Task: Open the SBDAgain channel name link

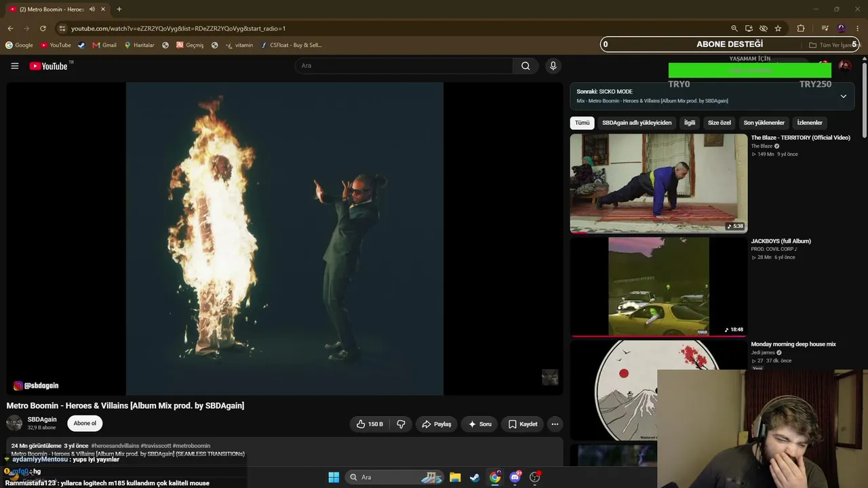Action: 42,420
